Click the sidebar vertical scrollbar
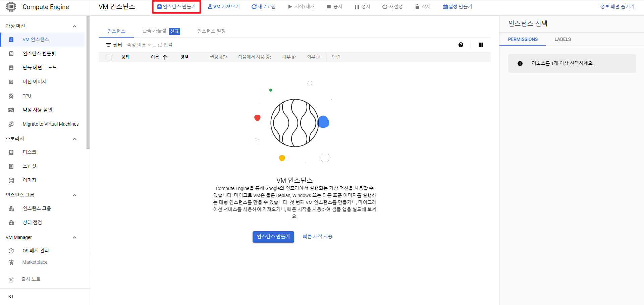This screenshot has height=305, width=644. pyautogui.click(x=88, y=82)
